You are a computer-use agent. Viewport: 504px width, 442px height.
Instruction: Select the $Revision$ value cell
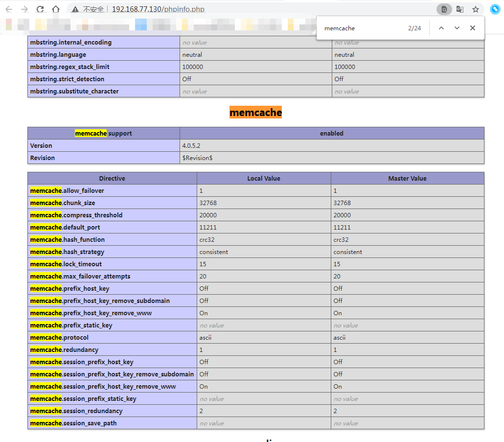point(332,158)
